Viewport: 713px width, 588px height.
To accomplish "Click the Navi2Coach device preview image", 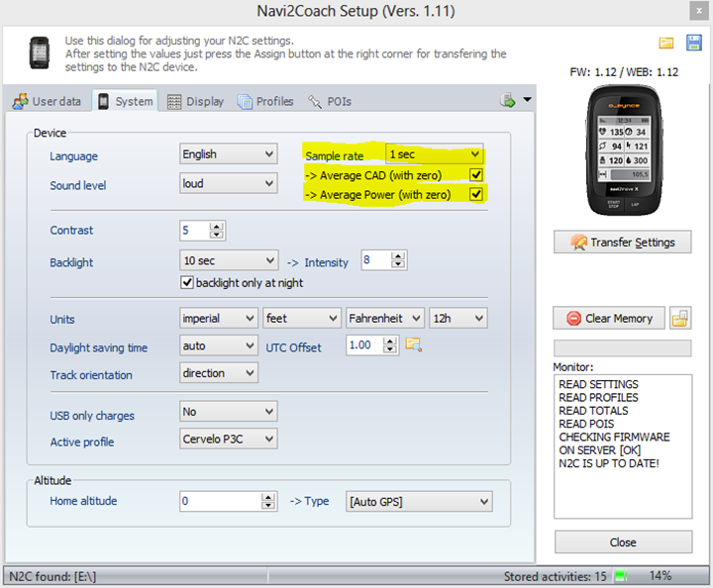I will [x=624, y=150].
